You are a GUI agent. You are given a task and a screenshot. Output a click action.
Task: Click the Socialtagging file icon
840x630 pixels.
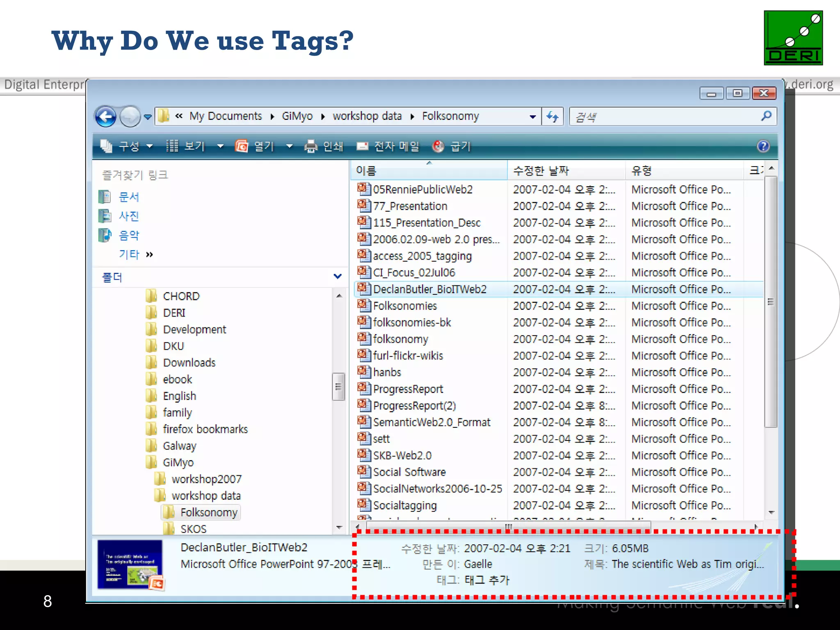[x=363, y=505]
